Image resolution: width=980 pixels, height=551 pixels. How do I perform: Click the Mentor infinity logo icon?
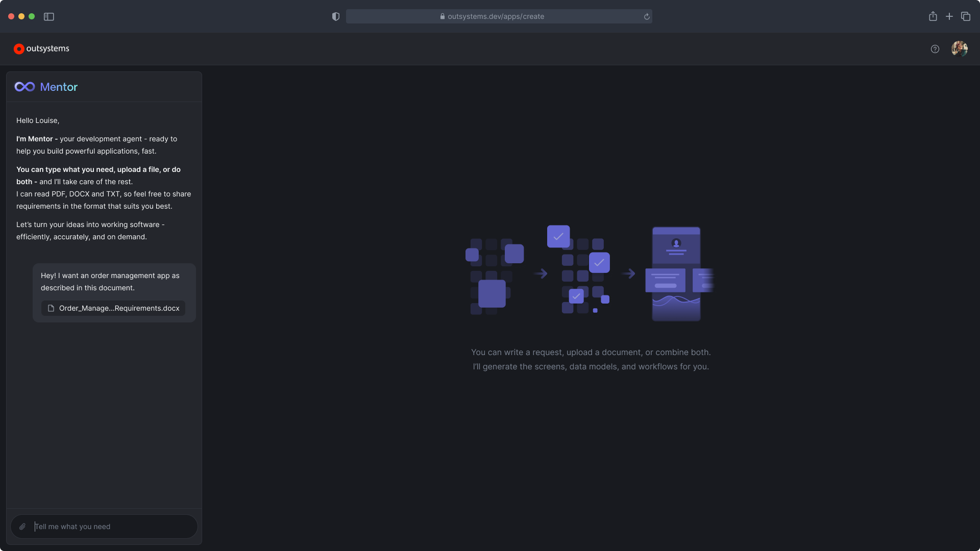coord(24,87)
